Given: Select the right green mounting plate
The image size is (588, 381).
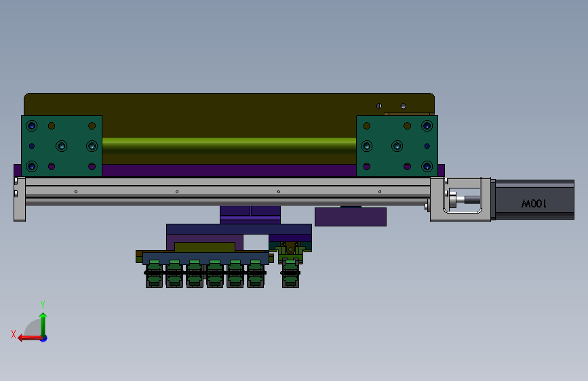Looking at the screenshot, I should pyautogui.click(x=397, y=146).
